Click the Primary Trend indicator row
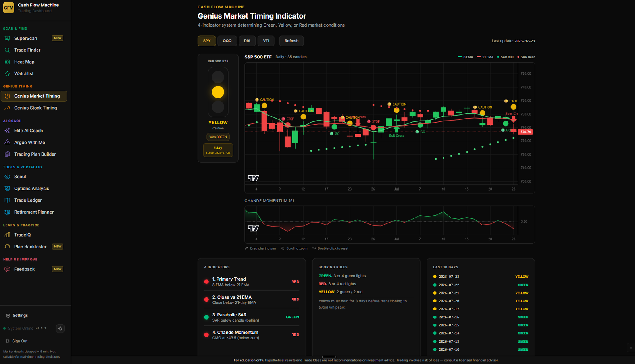The image size is (635, 364). pyautogui.click(x=252, y=282)
